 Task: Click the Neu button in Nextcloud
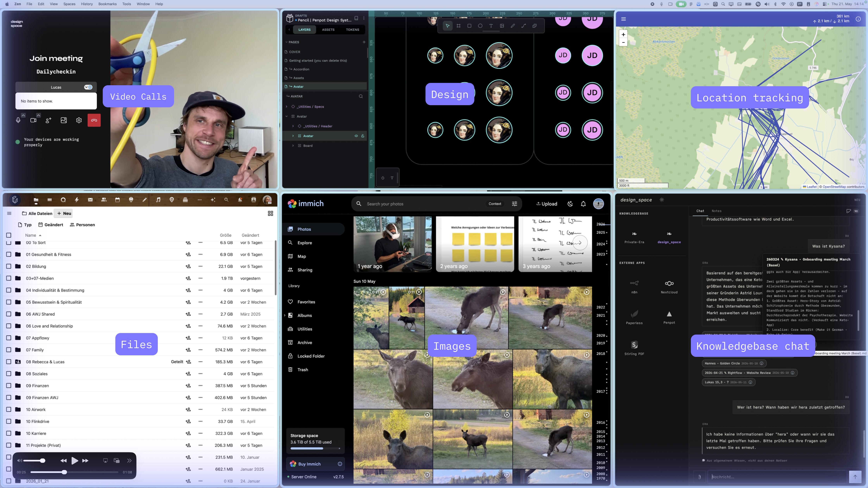tap(64, 213)
